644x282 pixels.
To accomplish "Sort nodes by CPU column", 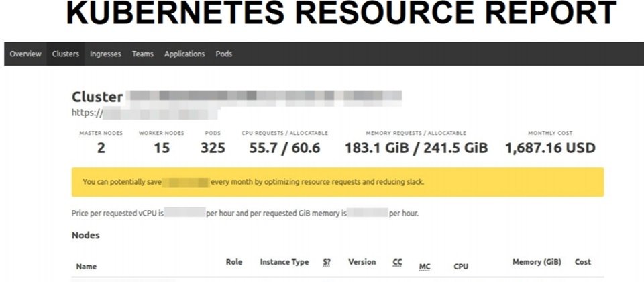I will 461,267.
